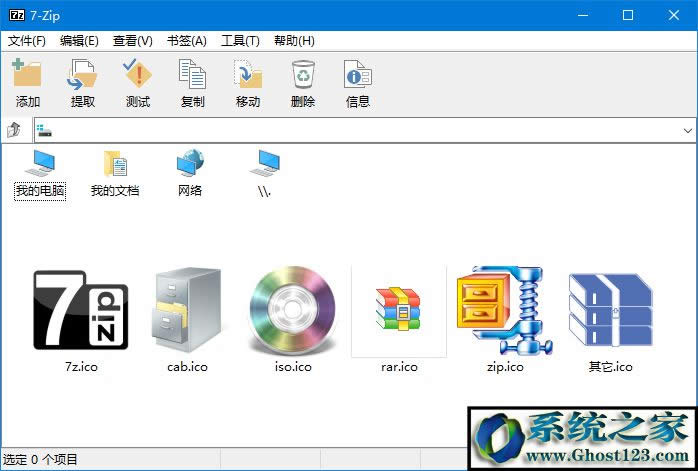
Task: Click the 7z.ico file name label
Action: pyautogui.click(x=81, y=367)
